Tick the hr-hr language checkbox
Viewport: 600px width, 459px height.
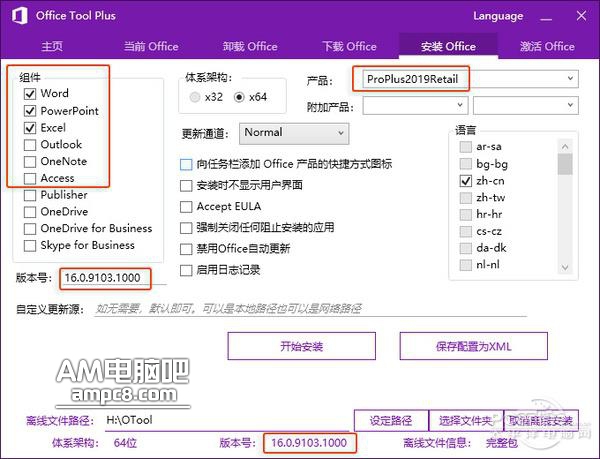pos(465,215)
